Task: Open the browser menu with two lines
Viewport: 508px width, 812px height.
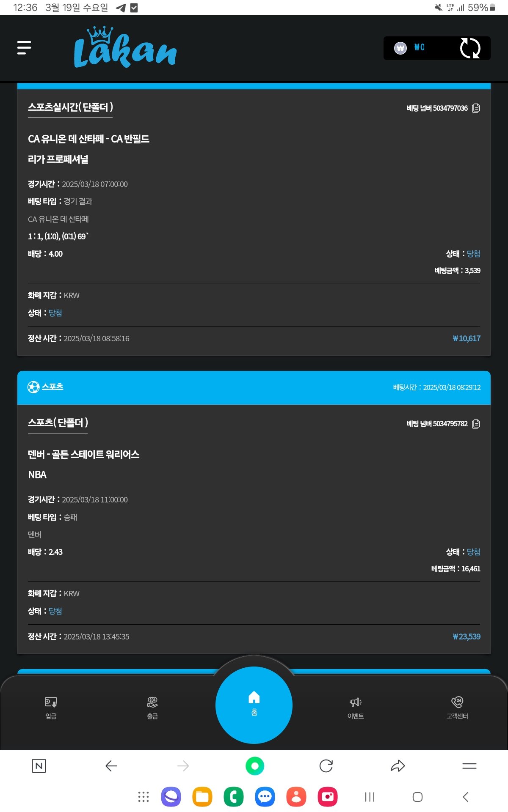Action: (x=469, y=766)
